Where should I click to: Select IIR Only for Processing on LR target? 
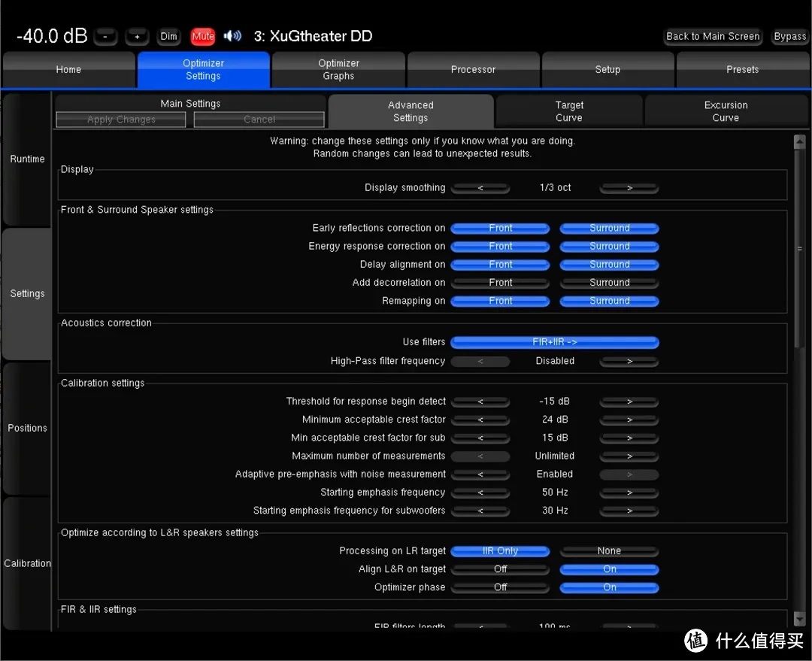click(x=500, y=550)
